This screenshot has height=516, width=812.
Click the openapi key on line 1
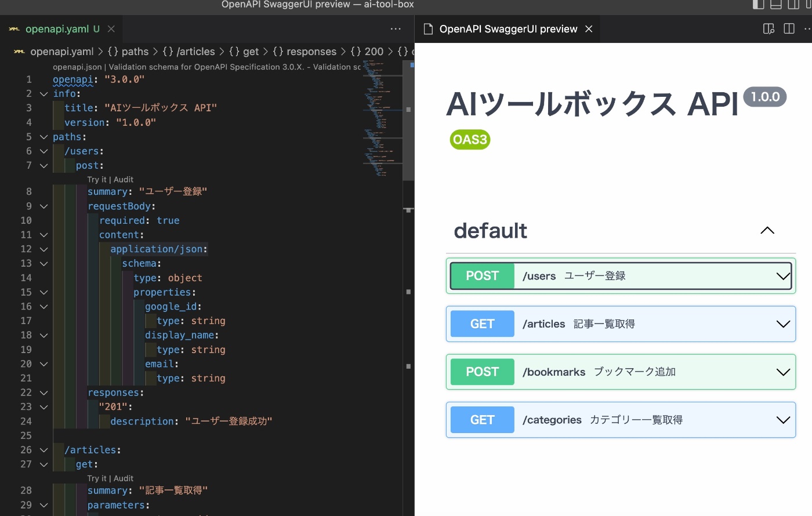pos(72,79)
